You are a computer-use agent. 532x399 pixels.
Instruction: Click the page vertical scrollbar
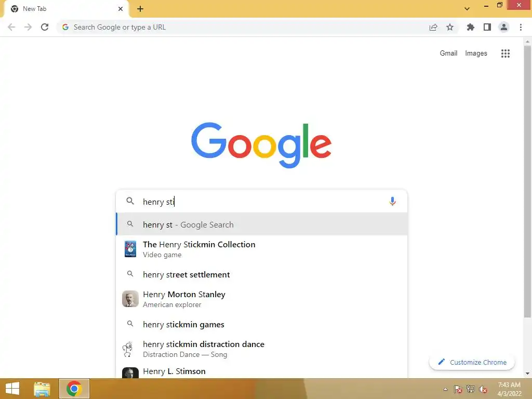(x=527, y=181)
